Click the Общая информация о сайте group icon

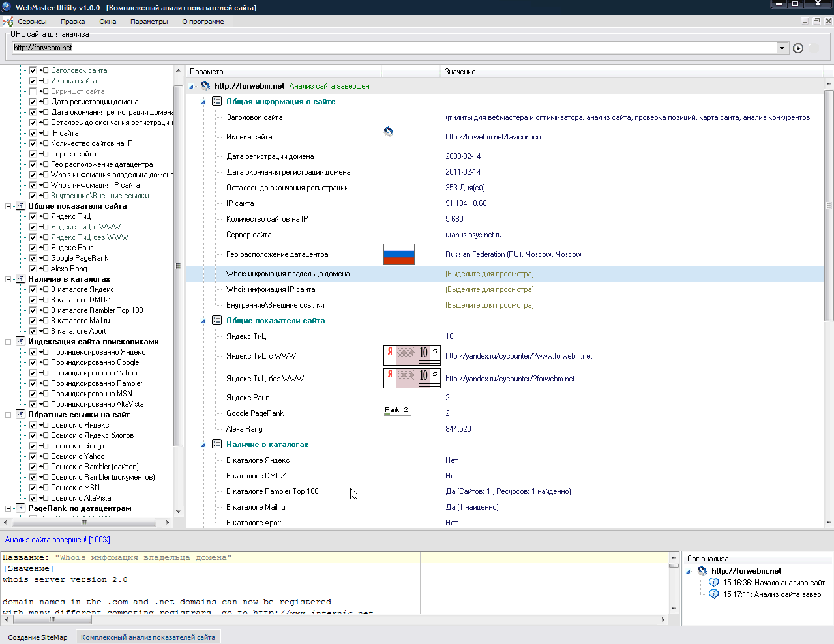click(x=217, y=102)
